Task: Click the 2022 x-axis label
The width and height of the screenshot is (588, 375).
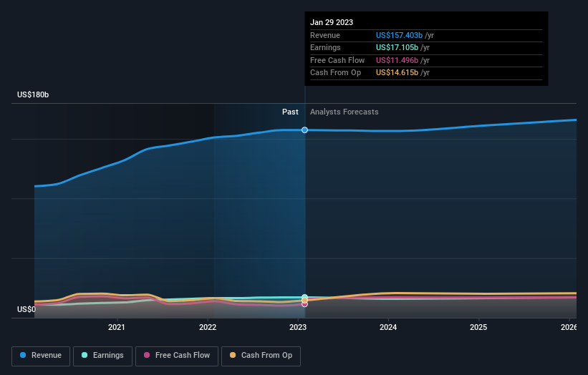Action: click(208, 327)
